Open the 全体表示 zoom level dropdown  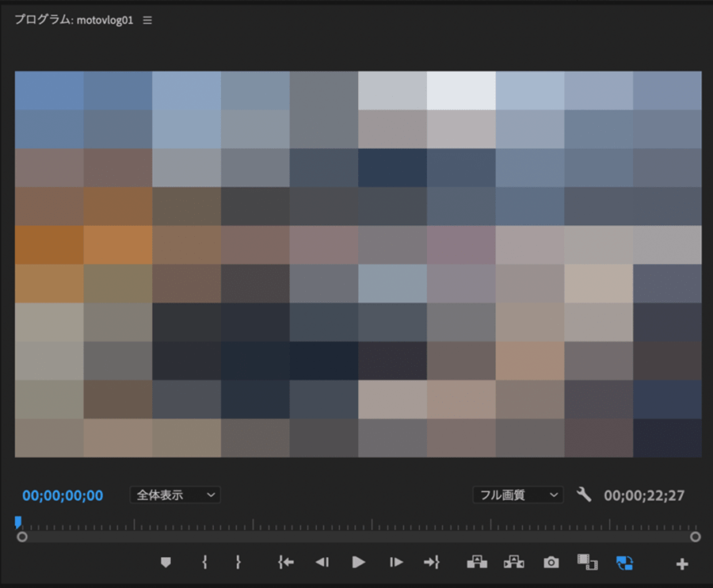174,494
